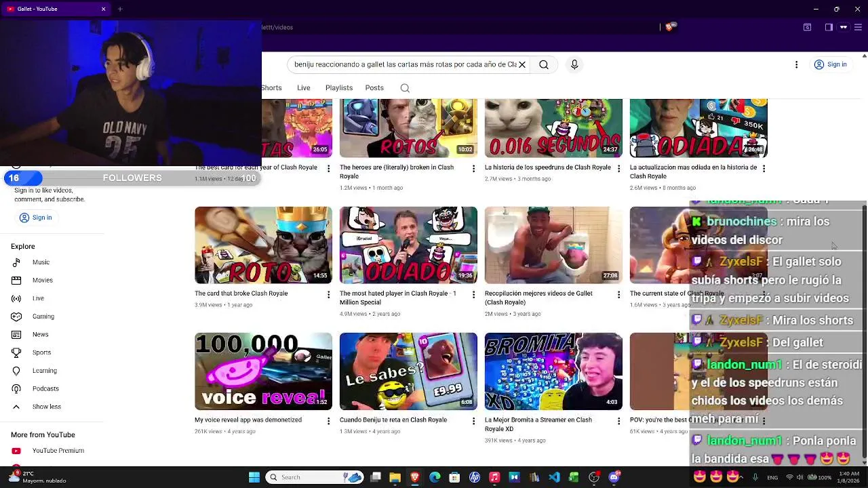The height and width of the screenshot is (488, 868).
Task: Open 'The card that broke Clash Royale' title
Action: (241, 293)
